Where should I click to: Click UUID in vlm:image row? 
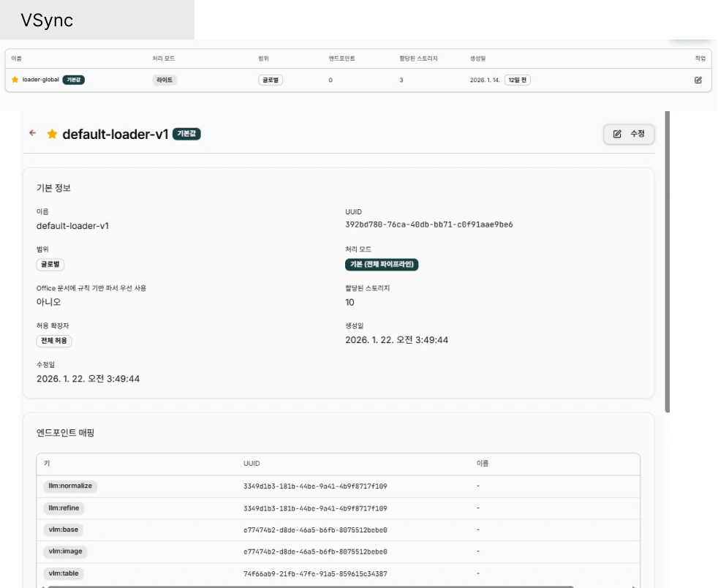315,551
